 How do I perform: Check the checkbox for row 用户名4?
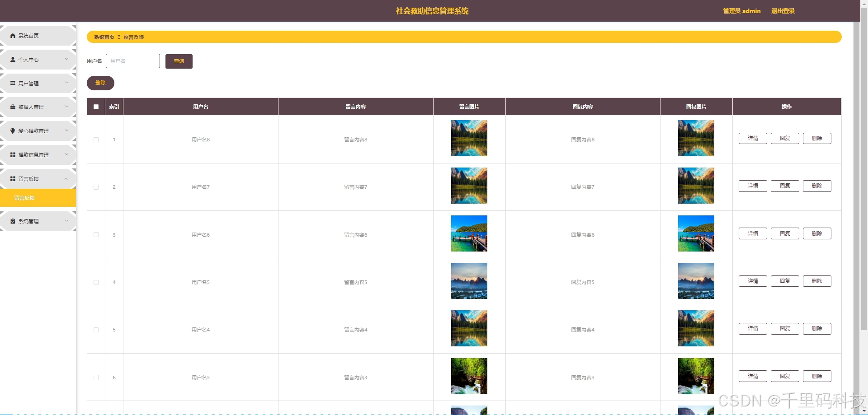point(96,330)
